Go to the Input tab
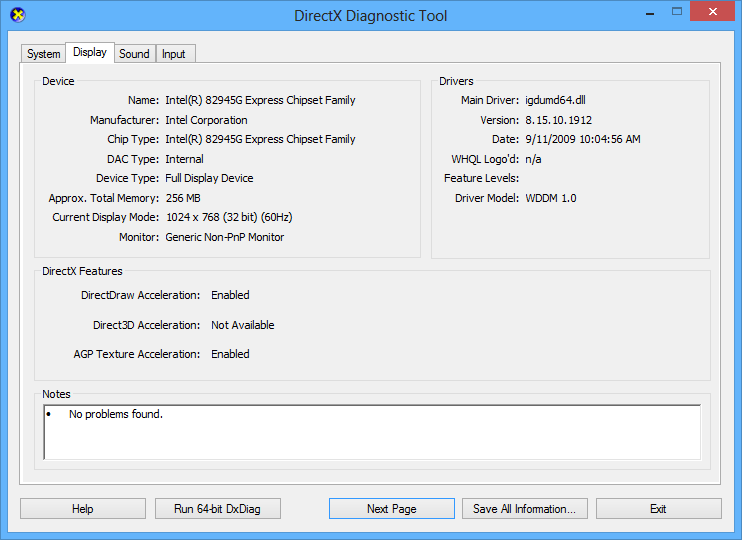The height and width of the screenshot is (540, 742). coord(174,54)
